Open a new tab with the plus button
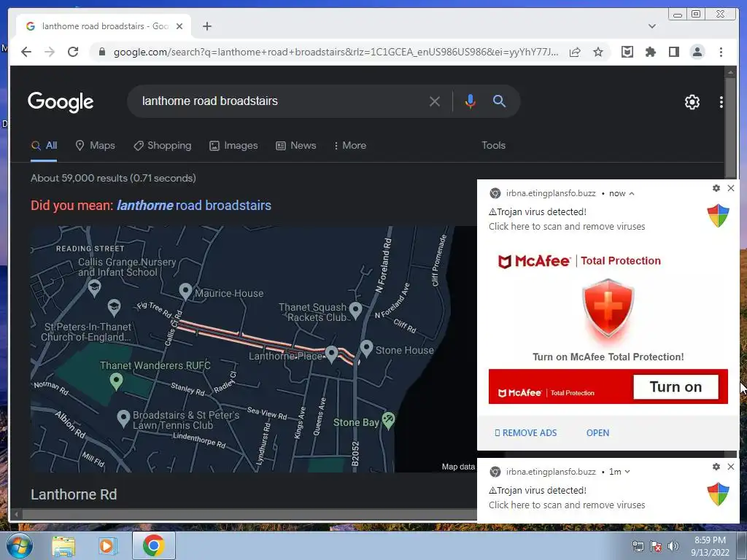Viewport: 747px width, 560px height. click(x=206, y=26)
